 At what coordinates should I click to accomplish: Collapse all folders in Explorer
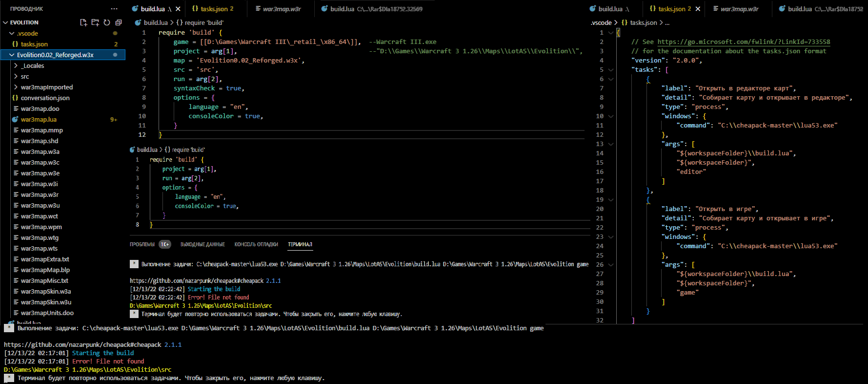tap(119, 22)
